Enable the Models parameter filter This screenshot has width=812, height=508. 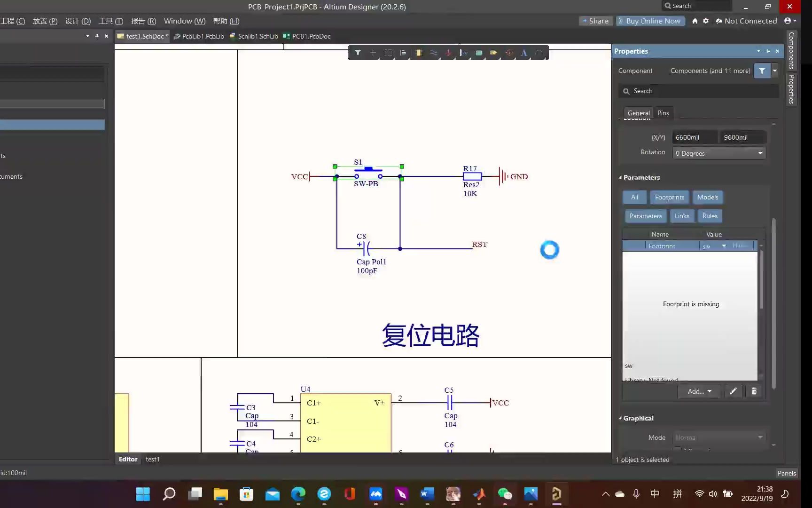(708, 197)
